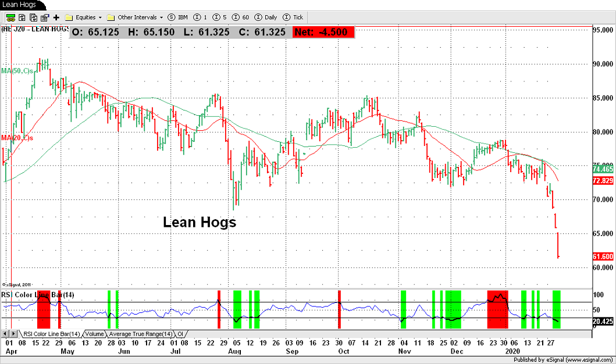This screenshot has width=616, height=364.
Task: Click the tab scroll left arrow
Action: [5, 334]
